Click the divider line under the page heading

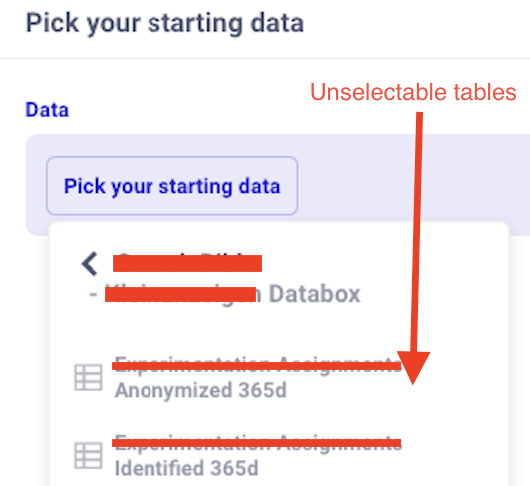point(265,58)
